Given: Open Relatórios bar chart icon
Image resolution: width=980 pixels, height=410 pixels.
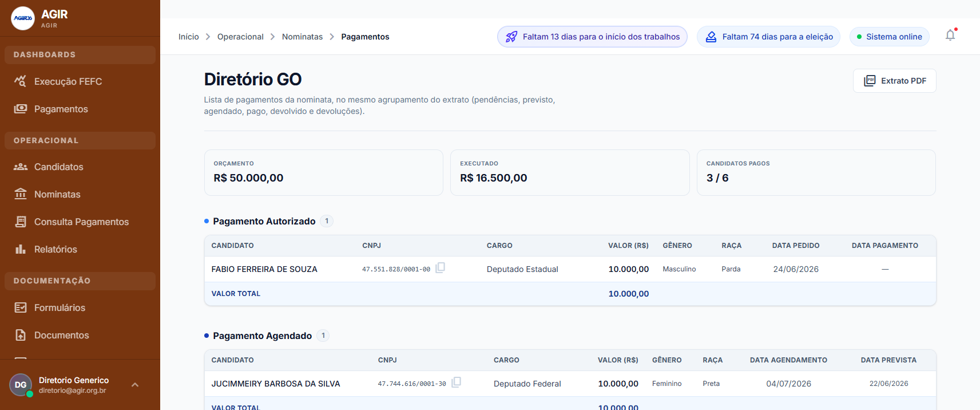Looking at the screenshot, I should point(21,249).
